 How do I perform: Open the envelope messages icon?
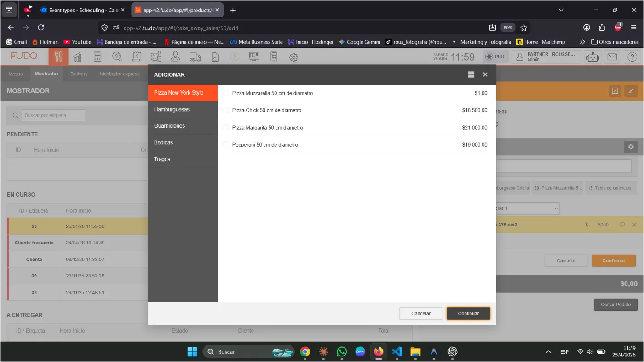click(612, 57)
